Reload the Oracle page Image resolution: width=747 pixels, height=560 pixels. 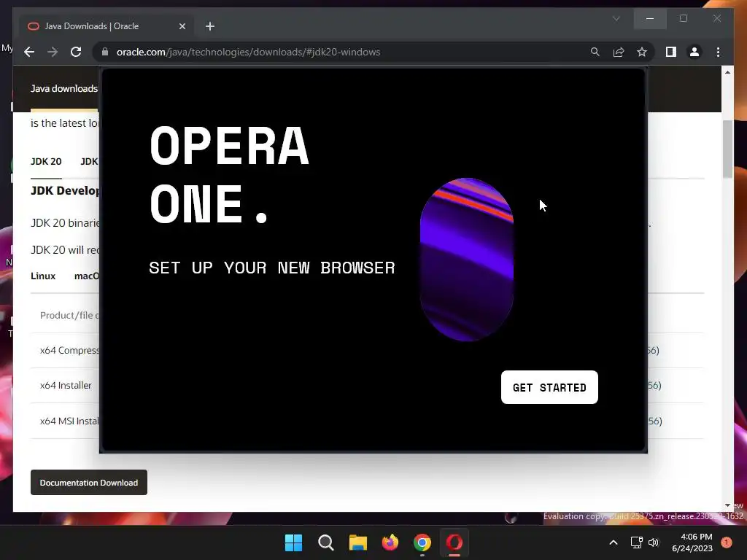click(x=76, y=52)
